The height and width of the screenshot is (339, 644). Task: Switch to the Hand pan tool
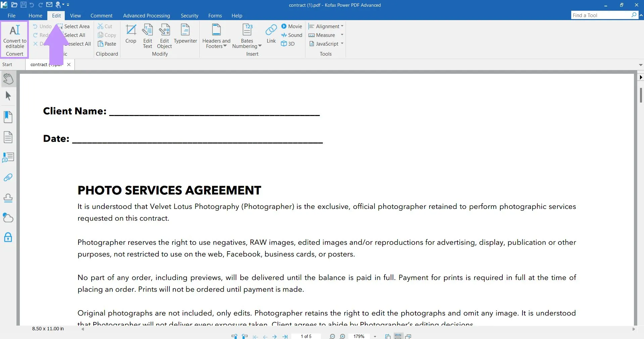8,79
